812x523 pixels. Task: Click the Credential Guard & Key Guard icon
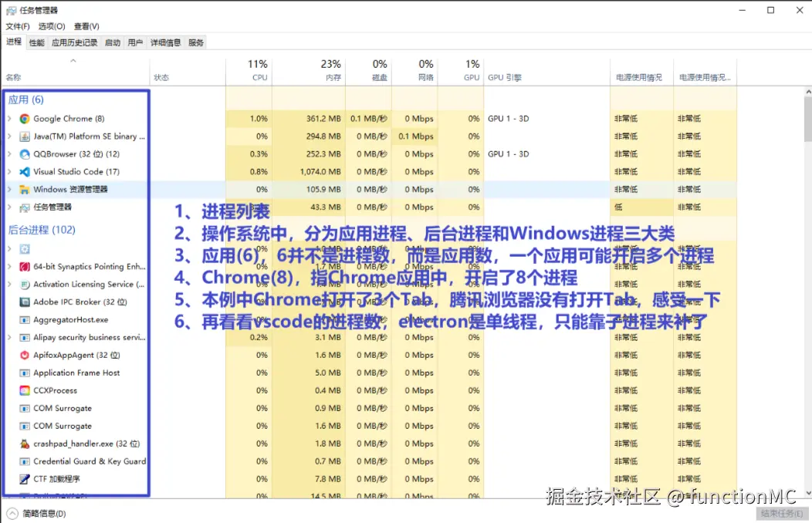click(25, 461)
